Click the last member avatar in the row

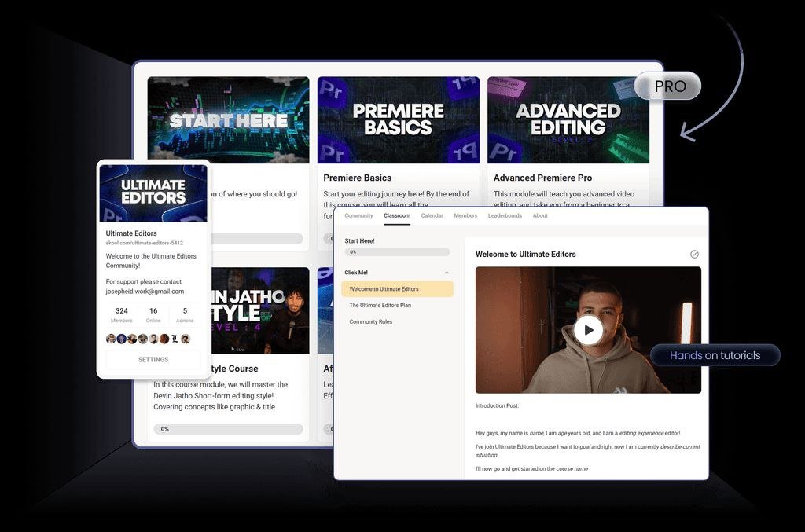pyautogui.click(x=186, y=339)
